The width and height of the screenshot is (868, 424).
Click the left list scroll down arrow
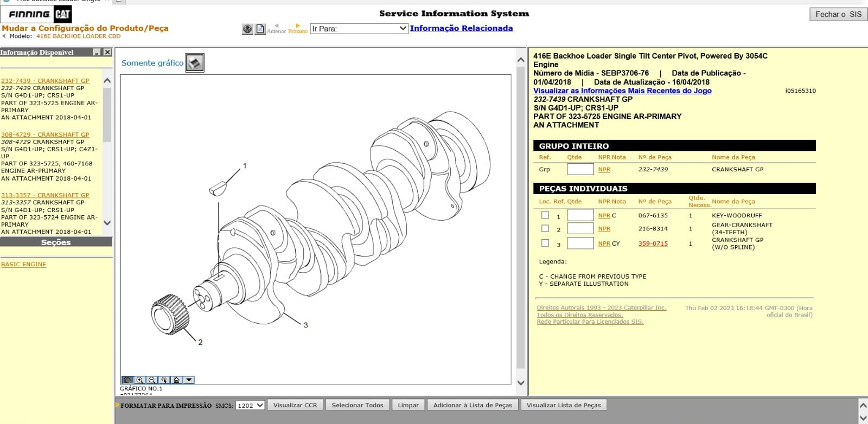pyautogui.click(x=107, y=222)
